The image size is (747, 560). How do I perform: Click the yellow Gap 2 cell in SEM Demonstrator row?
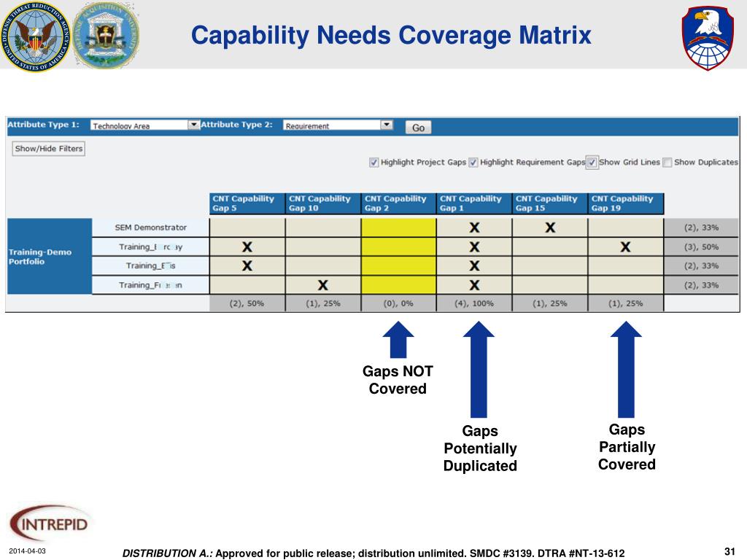click(x=399, y=227)
